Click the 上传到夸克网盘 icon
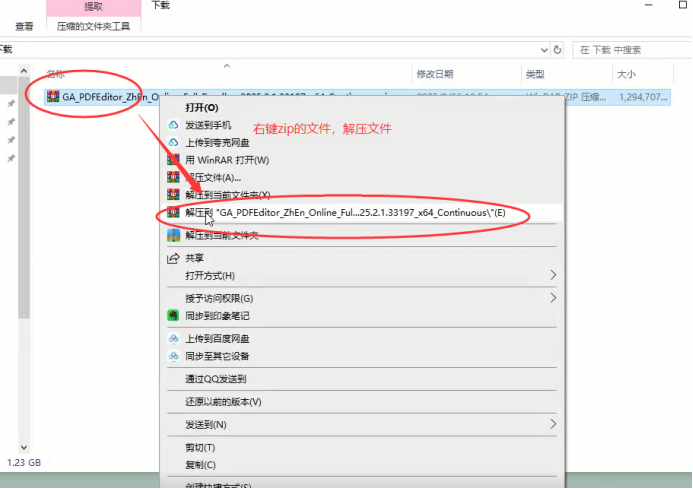 pyautogui.click(x=174, y=143)
